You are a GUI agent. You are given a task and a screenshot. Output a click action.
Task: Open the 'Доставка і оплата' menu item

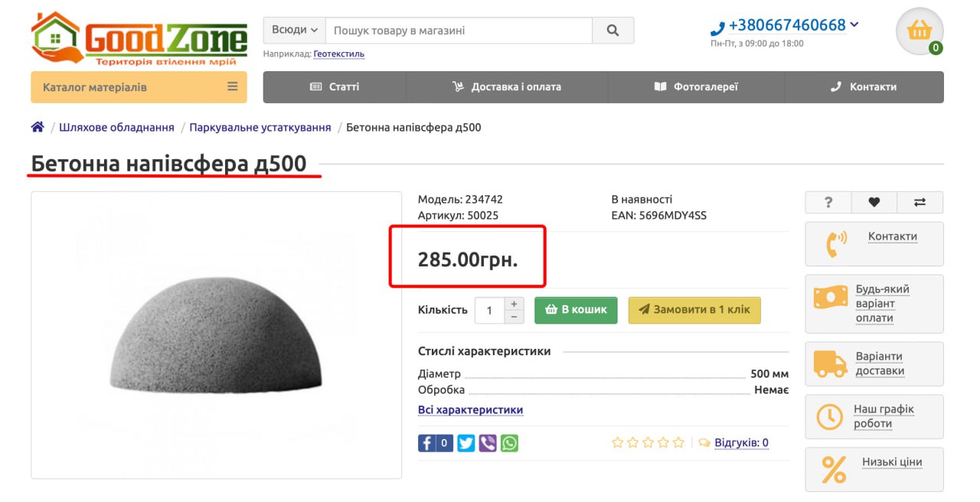pyautogui.click(x=507, y=87)
